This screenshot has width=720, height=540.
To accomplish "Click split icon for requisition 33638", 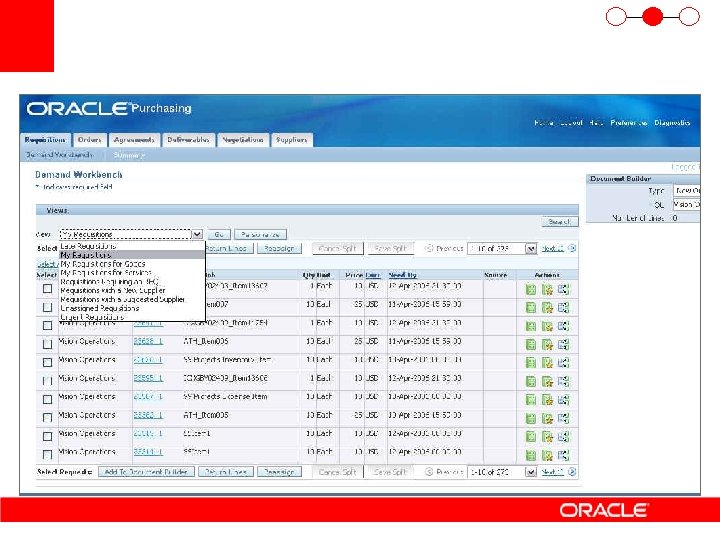I will click(x=563, y=344).
